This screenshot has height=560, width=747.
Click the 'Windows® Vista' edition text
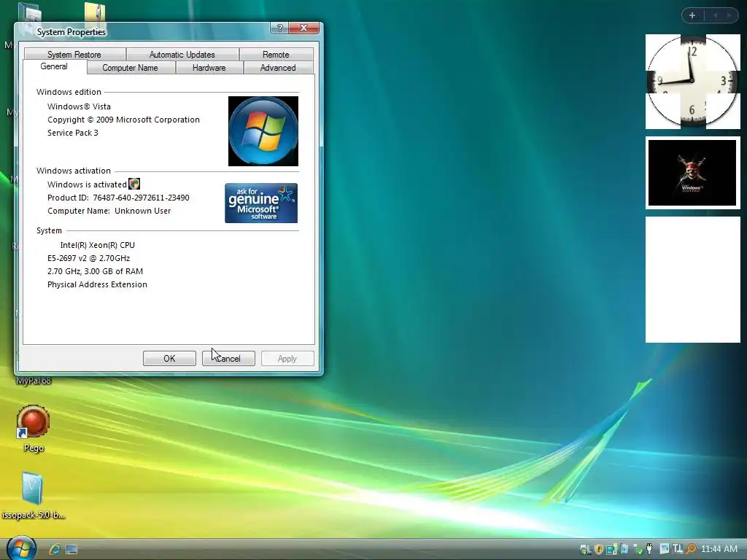click(79, 106)
